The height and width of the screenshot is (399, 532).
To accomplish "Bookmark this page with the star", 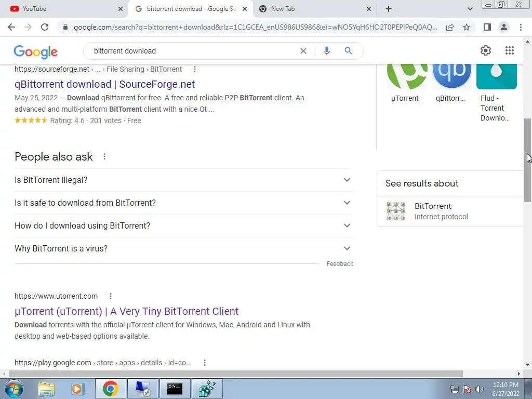I will 467,27.
